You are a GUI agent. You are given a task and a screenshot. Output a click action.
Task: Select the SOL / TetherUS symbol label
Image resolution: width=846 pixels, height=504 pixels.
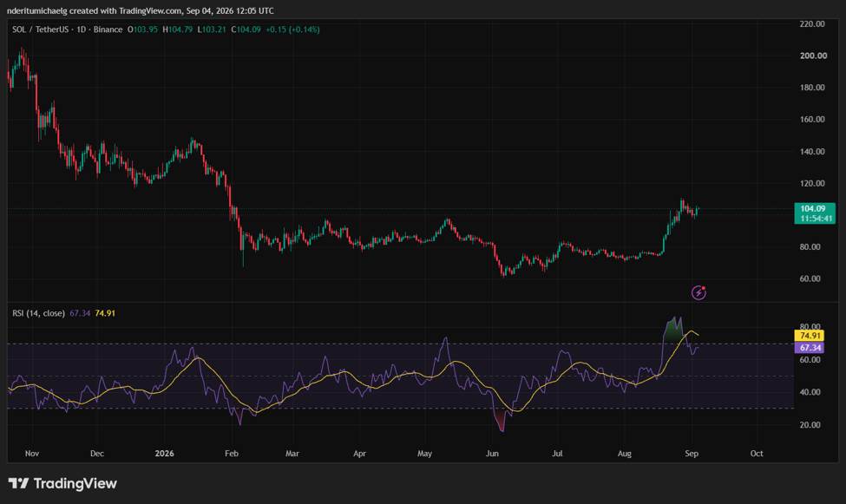43,29
